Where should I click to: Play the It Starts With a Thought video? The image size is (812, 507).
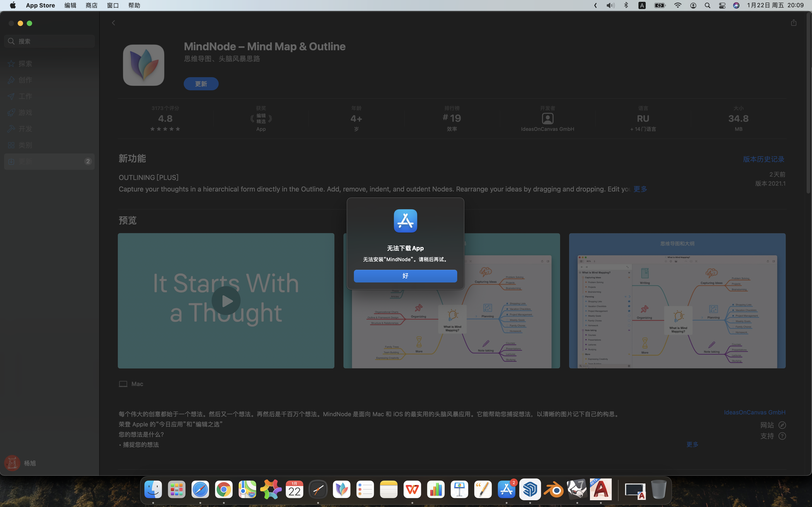click(226, 301)
